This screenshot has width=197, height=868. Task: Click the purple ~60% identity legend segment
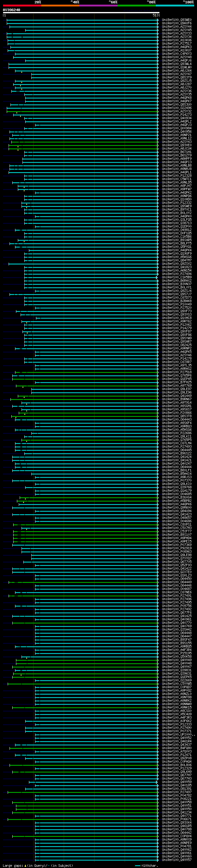pyautogui.click(x=99, y=6)
